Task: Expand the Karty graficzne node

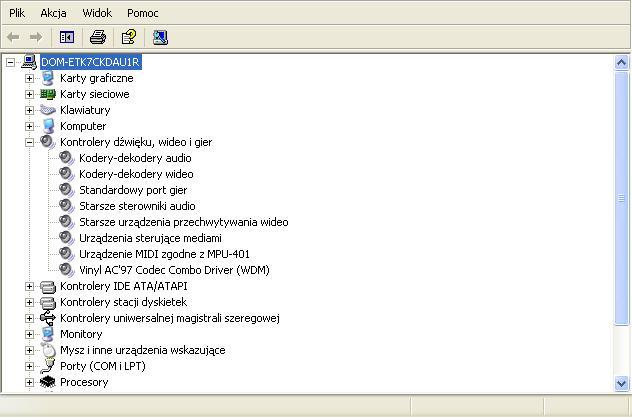Action: coord(29,78)
